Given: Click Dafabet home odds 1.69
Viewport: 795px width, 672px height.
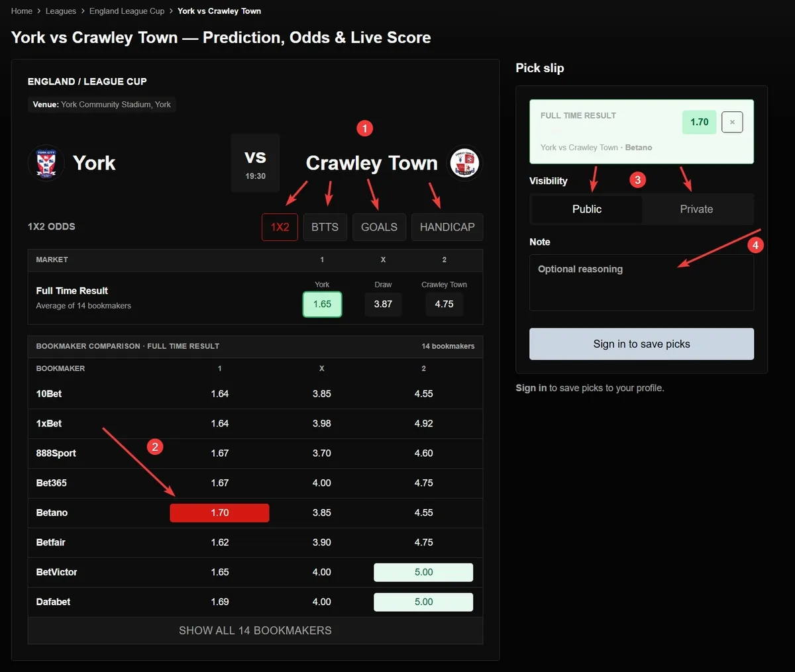Looking at the screenshot, I should tap(219, 602).
